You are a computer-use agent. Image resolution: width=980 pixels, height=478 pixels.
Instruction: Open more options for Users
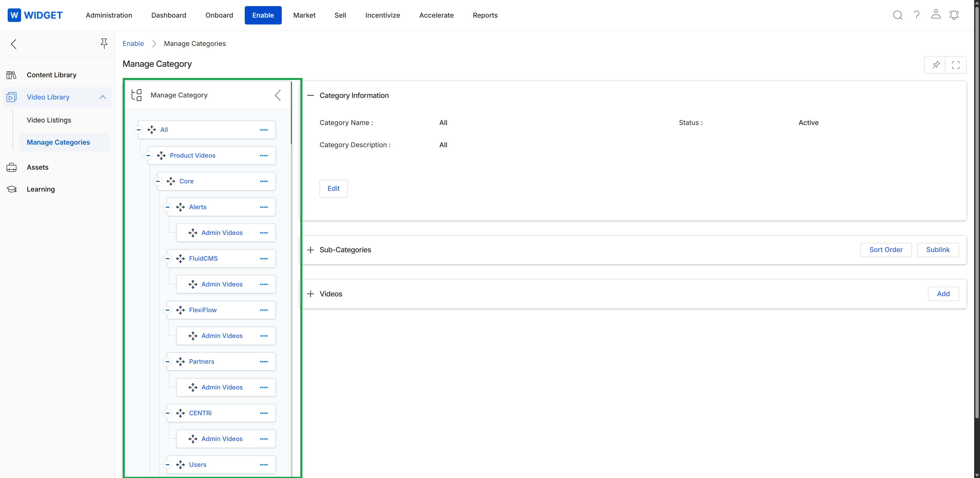pos(264,465)
